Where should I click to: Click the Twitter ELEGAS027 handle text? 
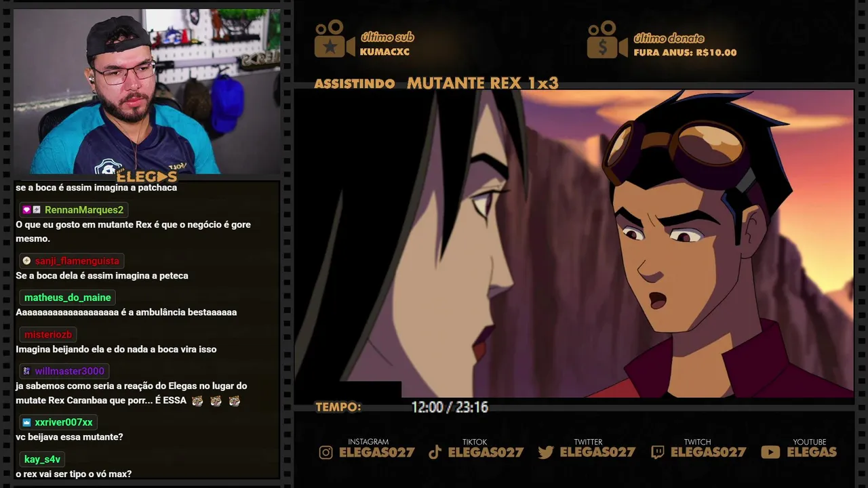click(597, 452)
